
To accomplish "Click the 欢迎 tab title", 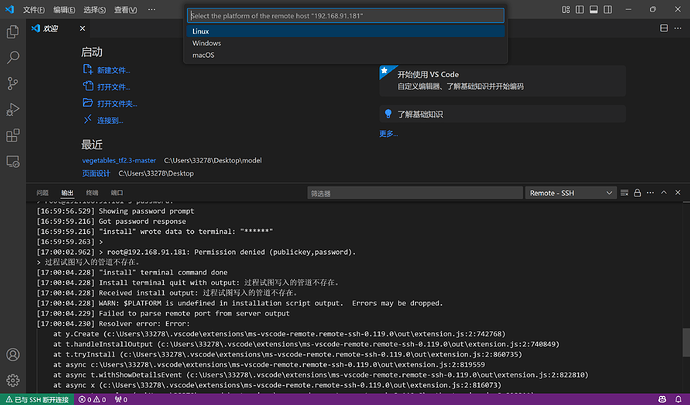I will pos(50,28).
